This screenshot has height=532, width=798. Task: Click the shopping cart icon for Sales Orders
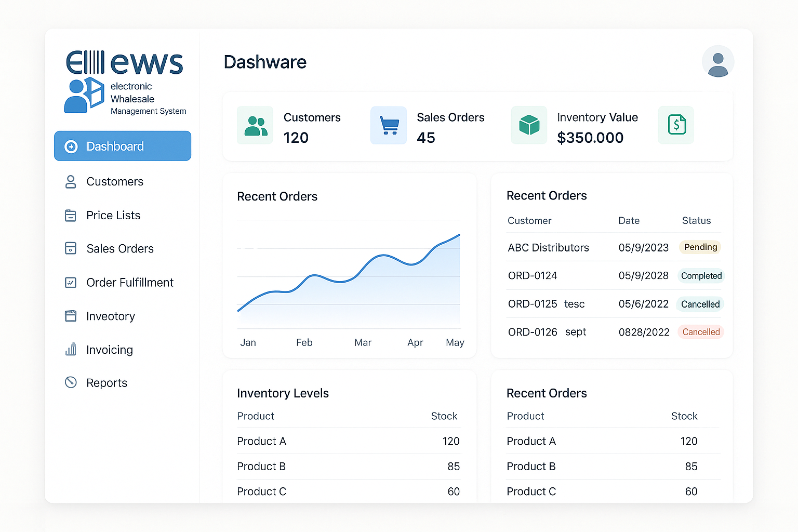[388, 125]
